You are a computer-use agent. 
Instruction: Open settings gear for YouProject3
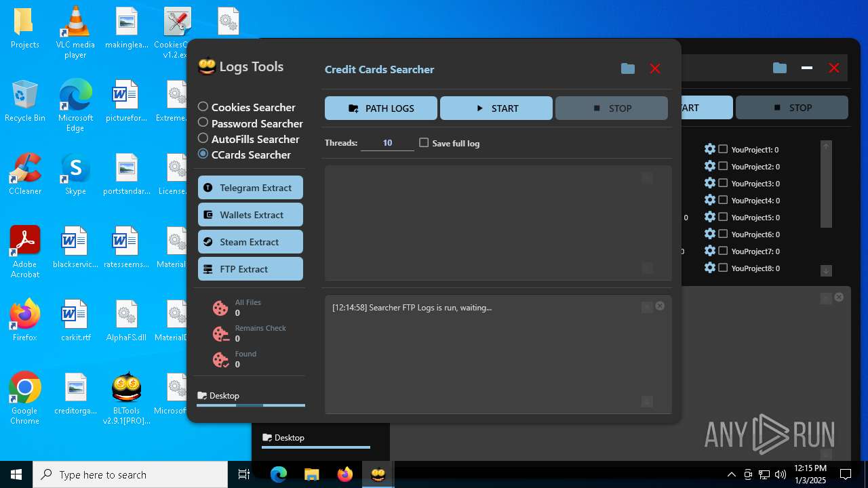click(x=710, y=183)
